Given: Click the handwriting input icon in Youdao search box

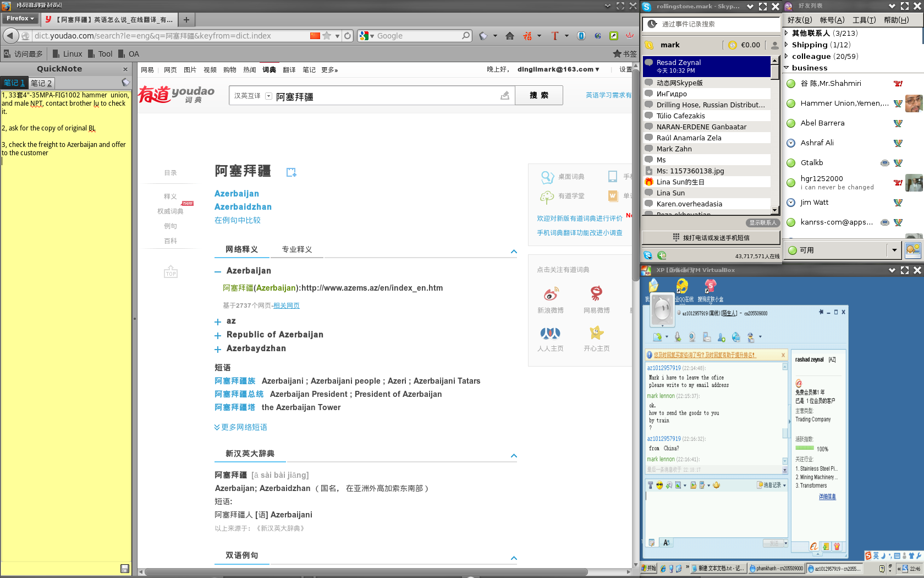Looking at the screenshot, I should click(x=504, y=96).
